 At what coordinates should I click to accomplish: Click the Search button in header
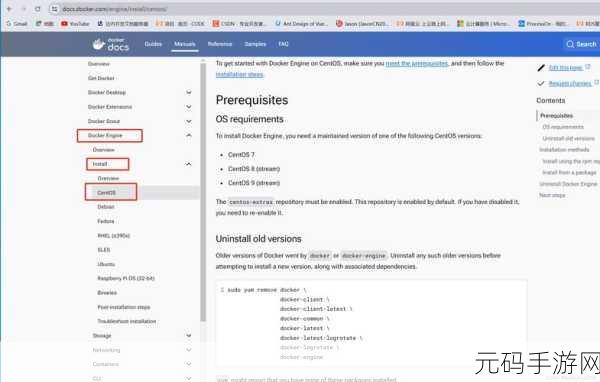581,44
